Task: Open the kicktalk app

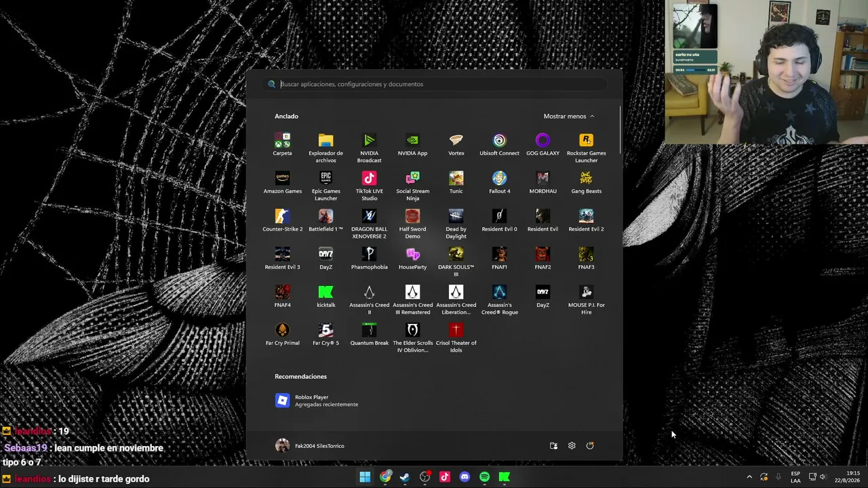Action: pos(325,297)
